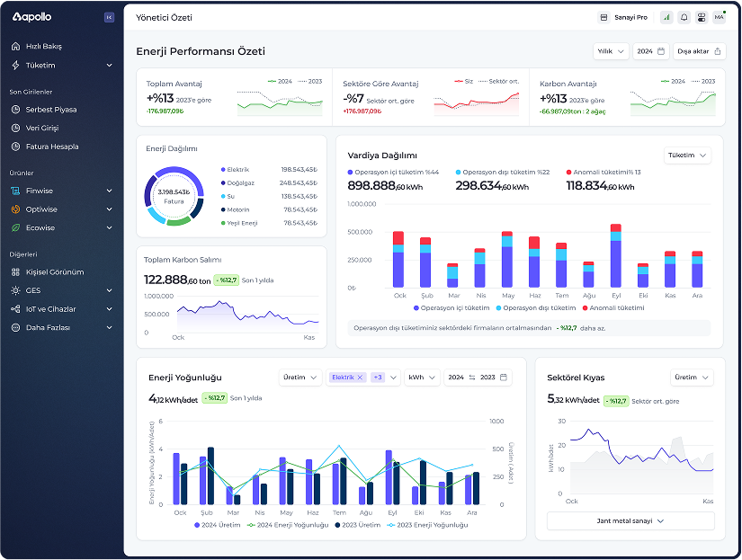The image size is (742, 560).
Task: Open the kWh unit dropdown
Action: tap(422, 378)
